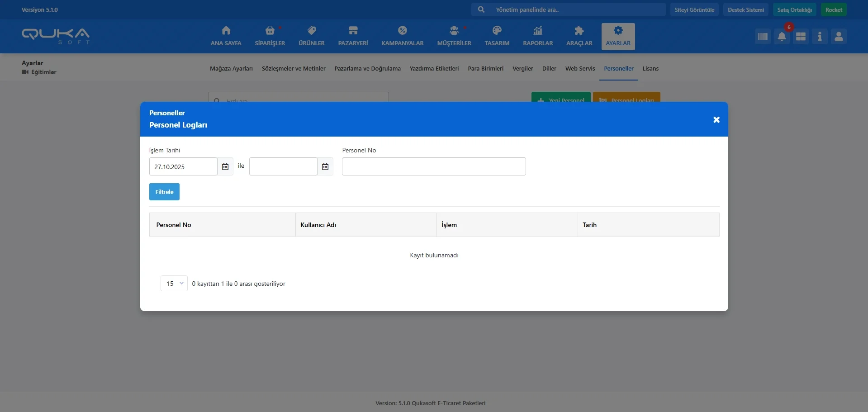Image resolution: width=868 pixels, height=412 pixels.
Task: Sort by Tarih column header
Action: click(x=589, y=225)
